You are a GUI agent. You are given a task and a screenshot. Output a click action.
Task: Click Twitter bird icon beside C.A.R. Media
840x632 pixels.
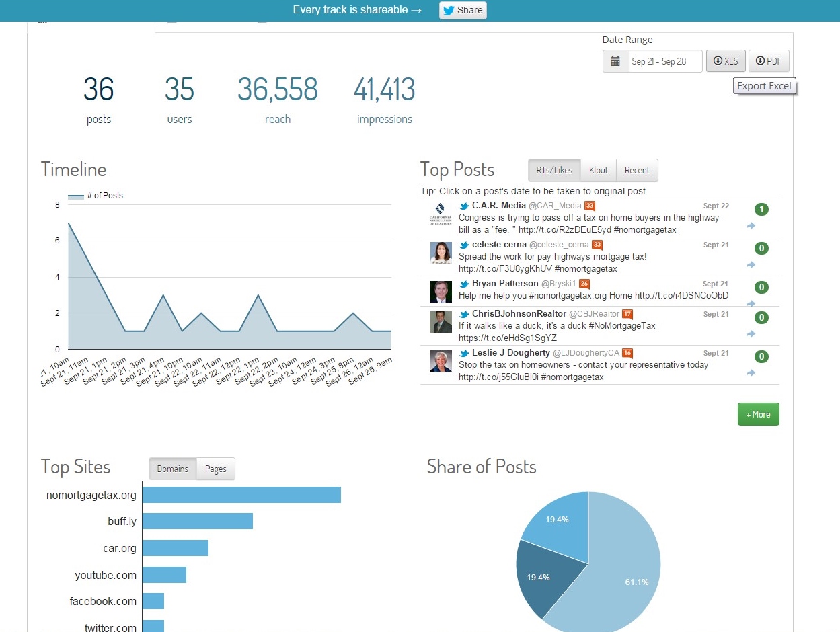point(464,206)
